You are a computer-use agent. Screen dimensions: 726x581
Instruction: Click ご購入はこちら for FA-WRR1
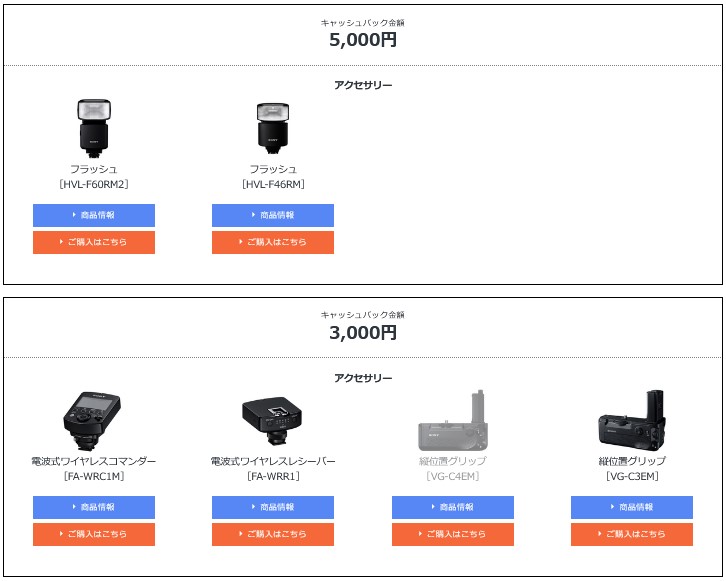273,534
